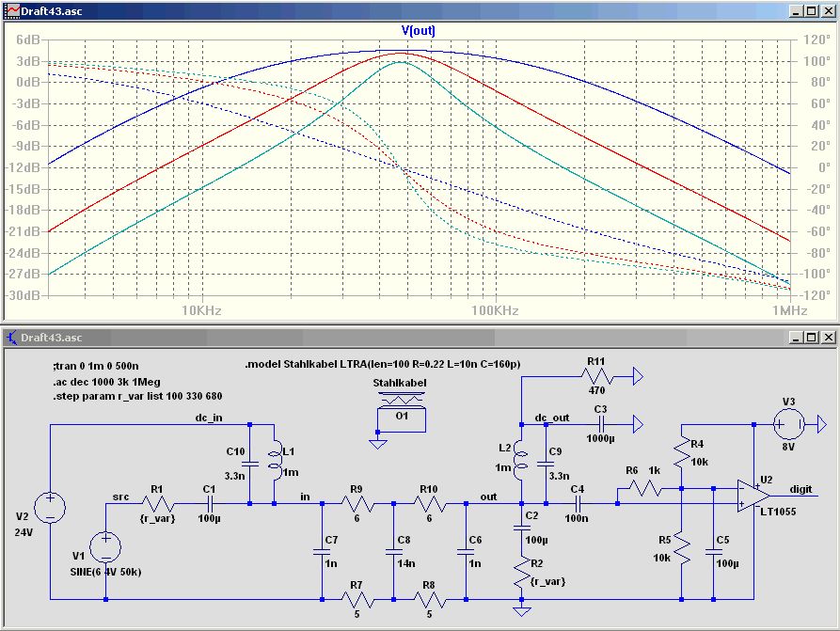840x631 pixels.
Task: Select the V2 24V voltage source symbol
Action: click(x=49, y=509)
